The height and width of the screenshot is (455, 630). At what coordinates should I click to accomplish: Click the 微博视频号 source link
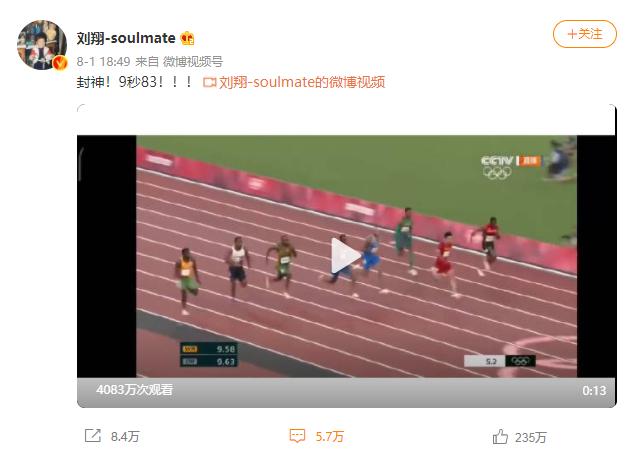click(x=193, y=61)
